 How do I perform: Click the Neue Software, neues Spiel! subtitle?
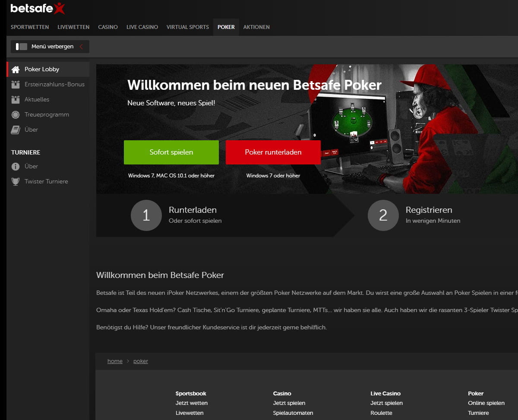[171, 103]
